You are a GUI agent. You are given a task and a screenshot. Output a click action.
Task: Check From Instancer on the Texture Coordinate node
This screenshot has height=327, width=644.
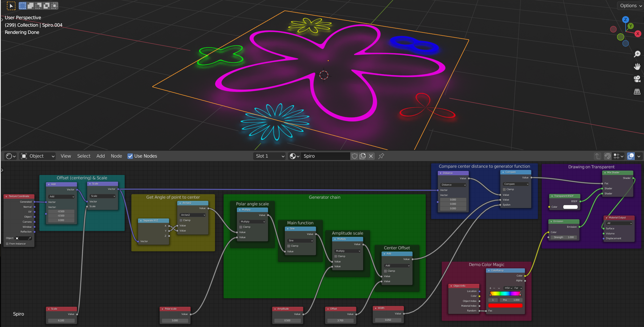tap(7, 244)
